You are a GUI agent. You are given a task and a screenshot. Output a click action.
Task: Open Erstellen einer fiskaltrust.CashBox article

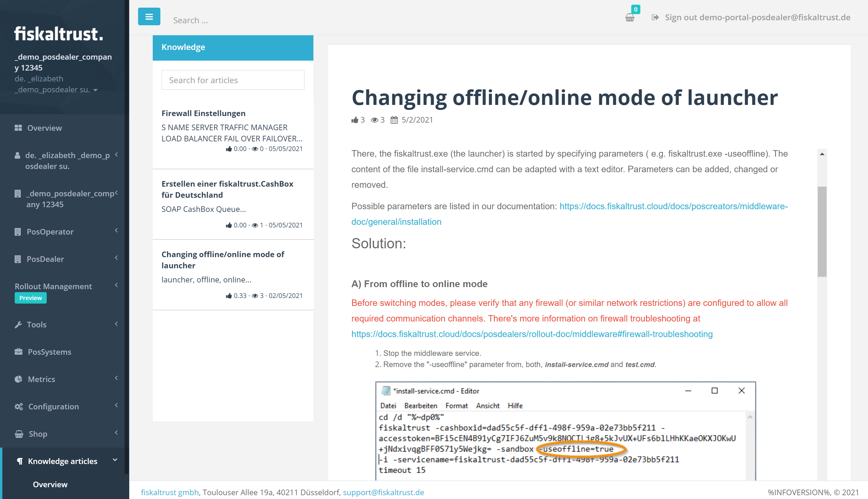227,189
